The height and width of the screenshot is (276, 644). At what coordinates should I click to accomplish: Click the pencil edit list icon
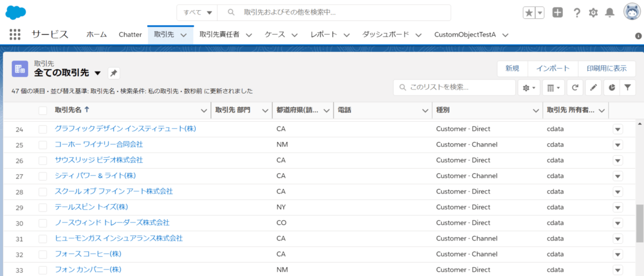click(x=592, y=87)
